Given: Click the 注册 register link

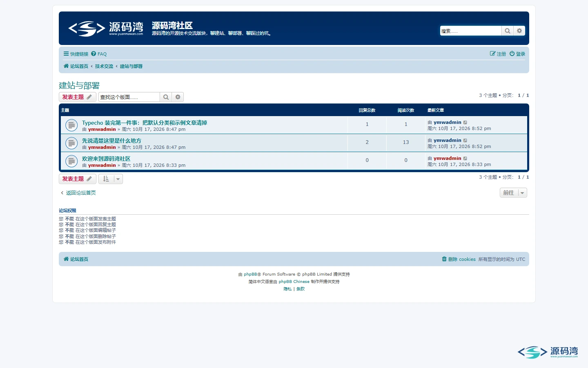Looking at the screenshot, I should point(498,54).
